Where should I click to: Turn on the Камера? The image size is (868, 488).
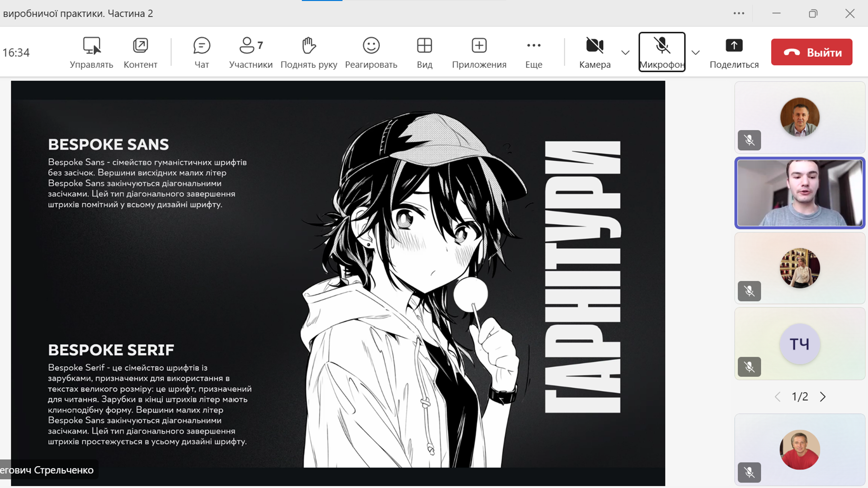[595, 52]
